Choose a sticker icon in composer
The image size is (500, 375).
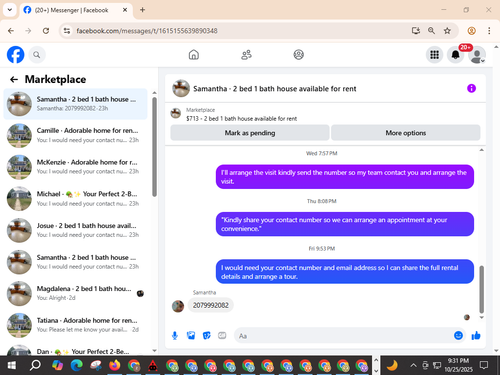pyautogui.click(x=207, y=335)
